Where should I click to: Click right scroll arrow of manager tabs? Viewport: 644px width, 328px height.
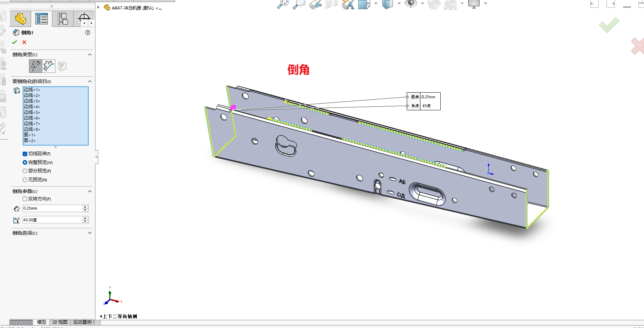(91, 23)
